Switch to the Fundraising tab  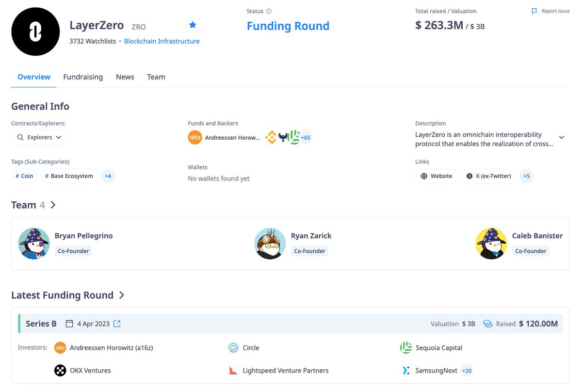(83, 77)
